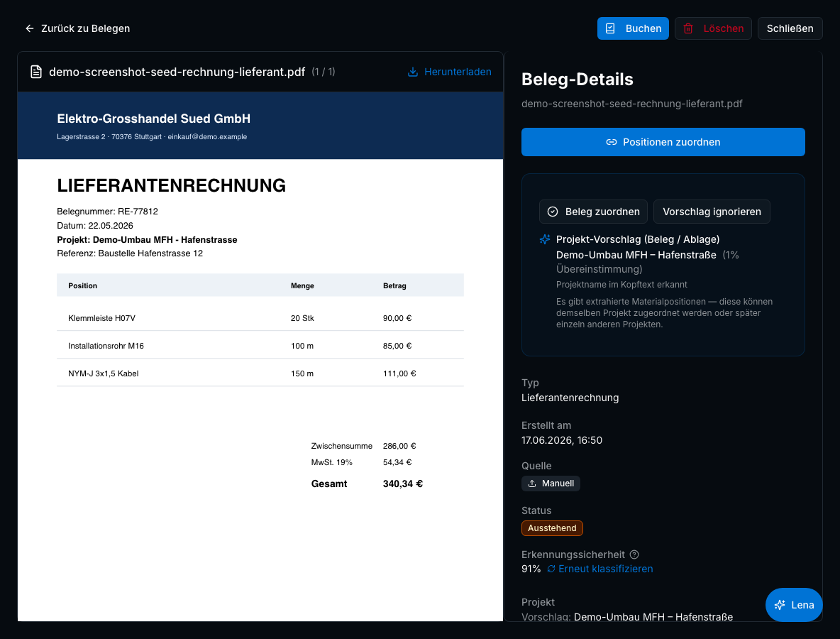Click the page counter (1 / 1)
Screen dimensions: 840x639
click(x=324, y=72)
